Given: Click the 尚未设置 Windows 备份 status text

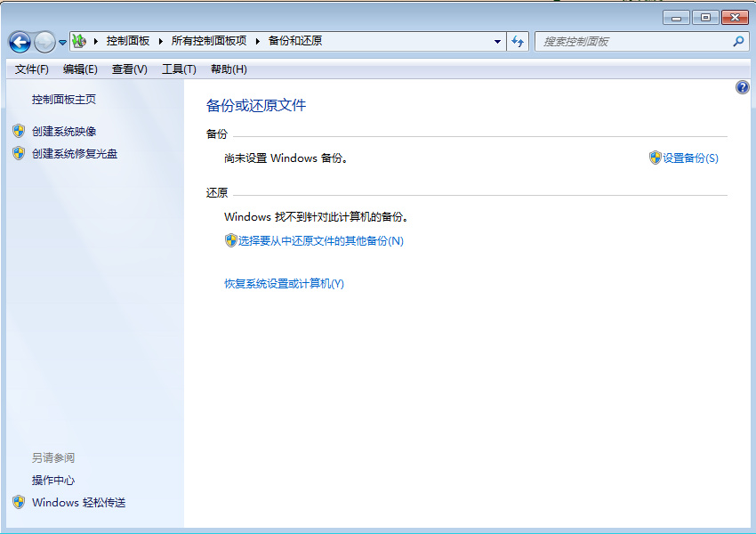Looking at the screenshot, I should coord(286,158).
